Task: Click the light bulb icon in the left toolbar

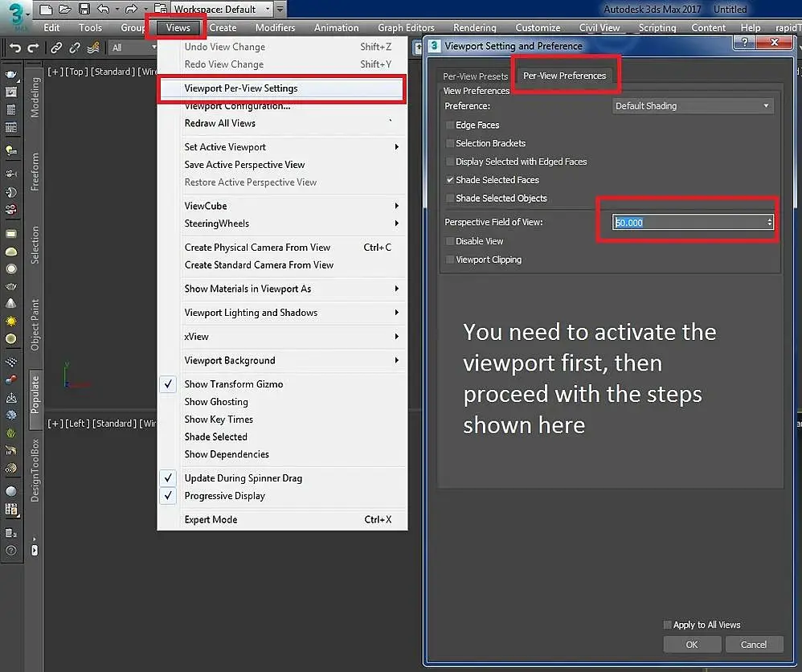Action: 10,150
